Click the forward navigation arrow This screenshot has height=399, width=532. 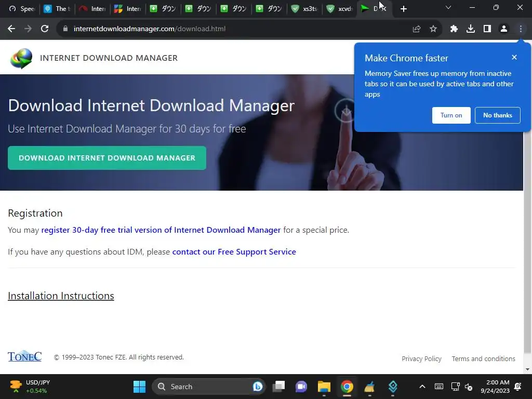[x=28, y=29]
